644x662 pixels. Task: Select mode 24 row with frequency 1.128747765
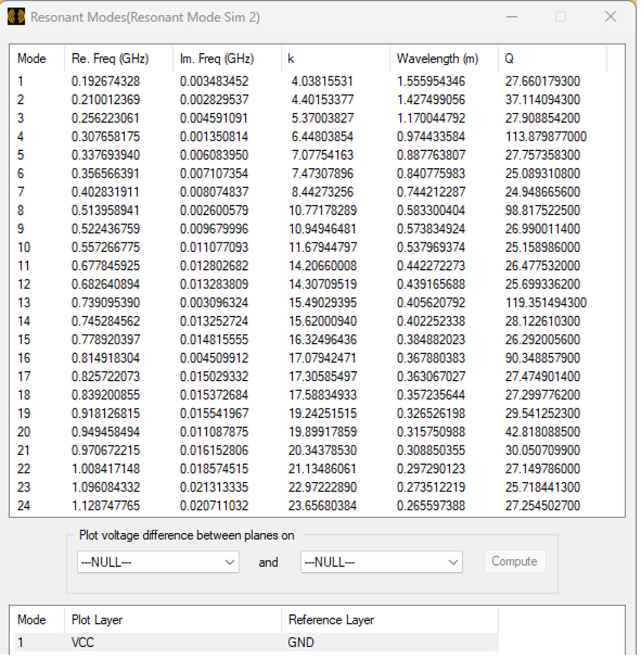pyautogui.click(x=310, y=506)
